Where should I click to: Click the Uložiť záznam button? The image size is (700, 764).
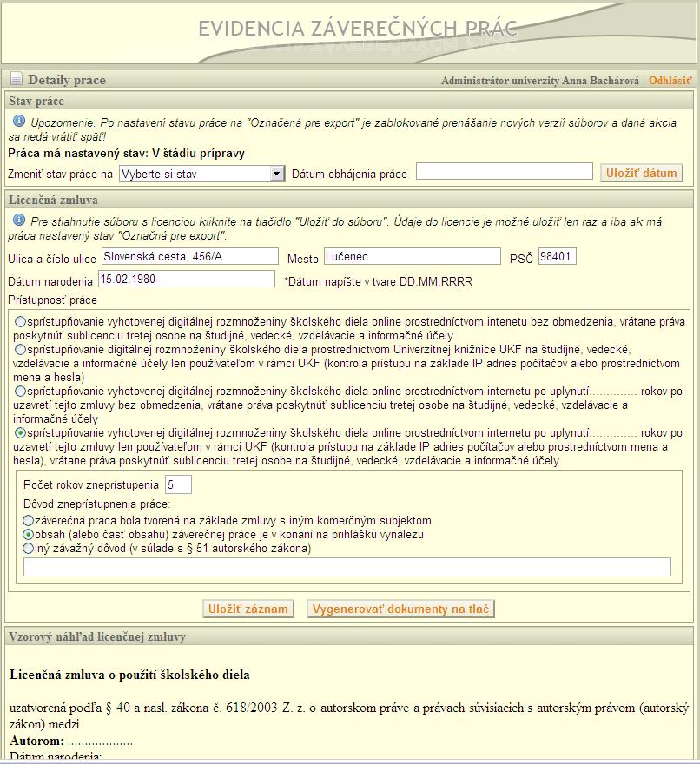click(248, 609)
